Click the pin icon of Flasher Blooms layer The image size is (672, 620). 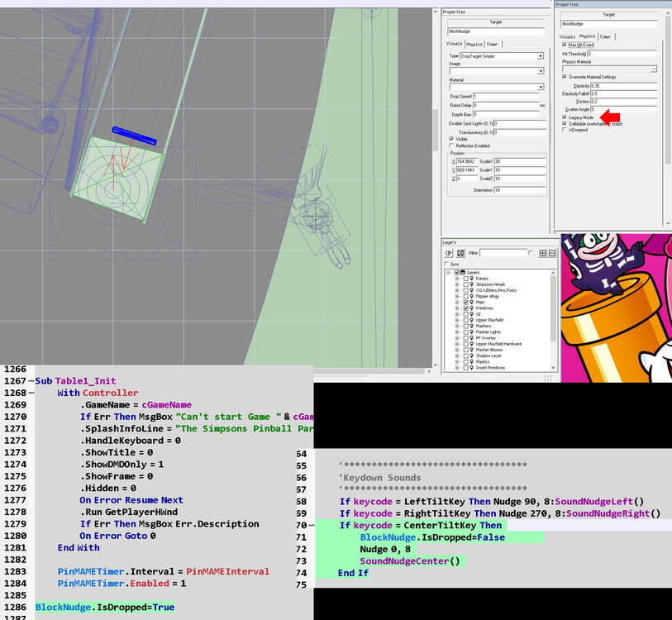(471, 350)
